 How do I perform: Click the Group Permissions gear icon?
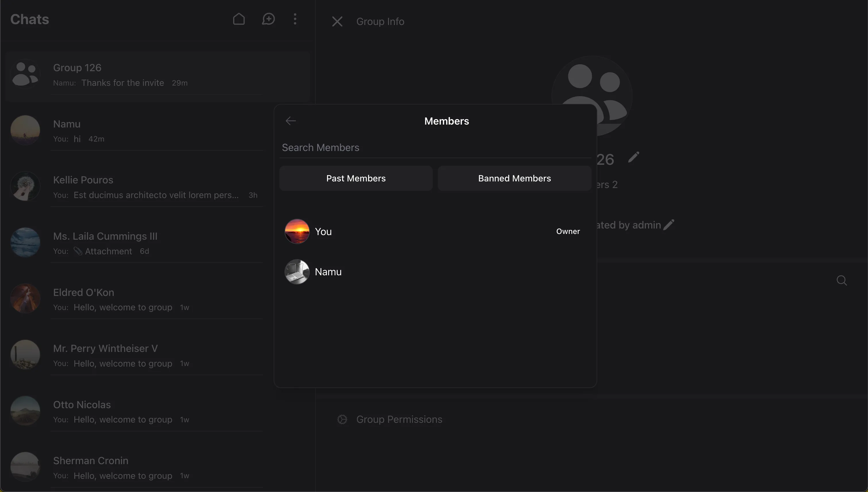pyautogui.click(x=342, y=419)
